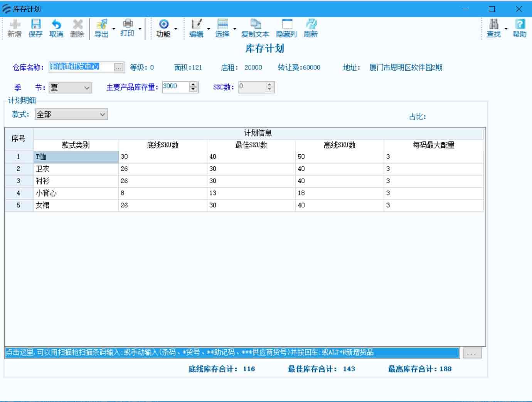The height and width of the screenshot is (402, 532).
Task: Click the 底线SKU数 value 30 in T恤 row
Action: [163, 157]
